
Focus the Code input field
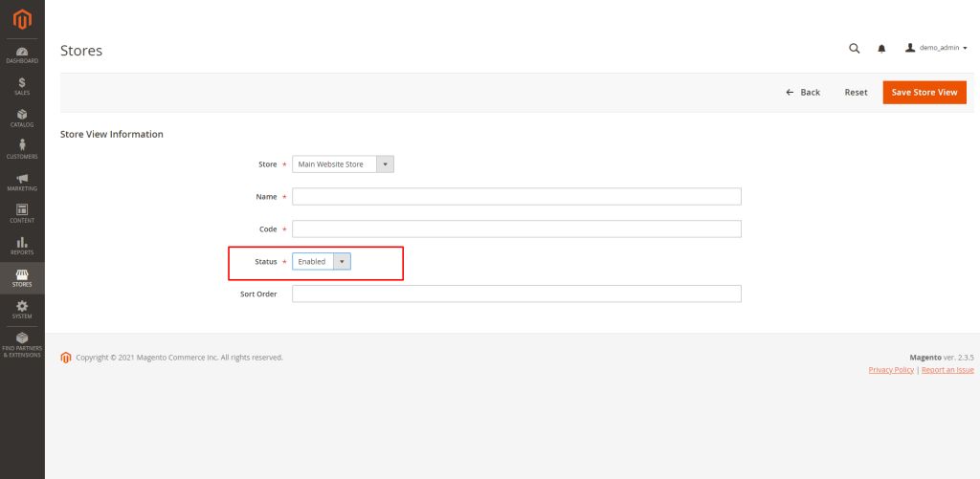point(516,229)
